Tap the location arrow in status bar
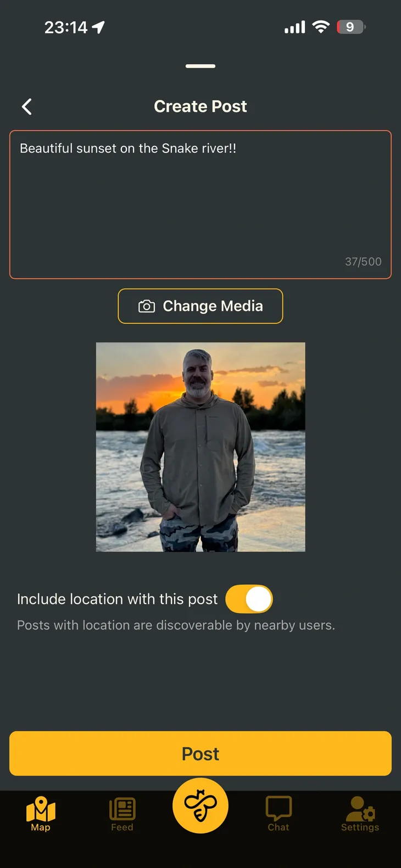 click(x=98, y=27)
